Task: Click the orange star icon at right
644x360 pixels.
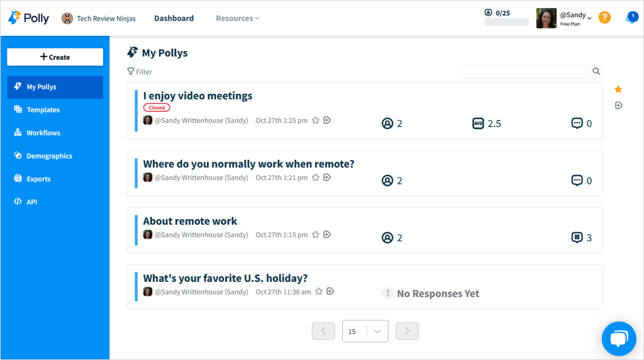Action: tap(618, 89)
